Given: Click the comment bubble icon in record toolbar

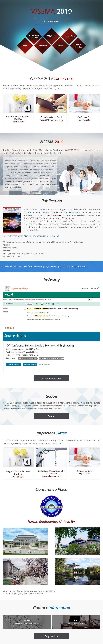Looking at the screenshot, I should (37, 303).
